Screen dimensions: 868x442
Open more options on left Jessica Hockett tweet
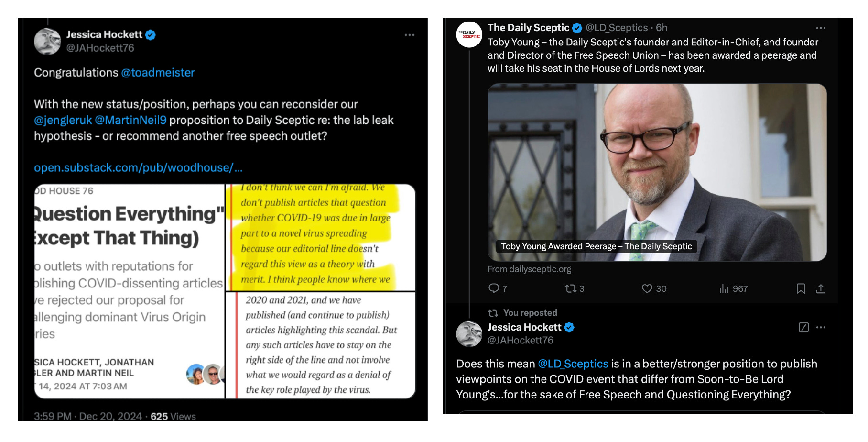410,35
